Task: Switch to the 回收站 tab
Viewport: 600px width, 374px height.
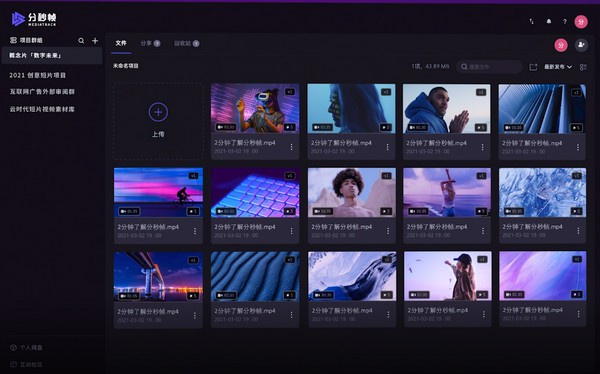Action: click(x=186, y=44)
